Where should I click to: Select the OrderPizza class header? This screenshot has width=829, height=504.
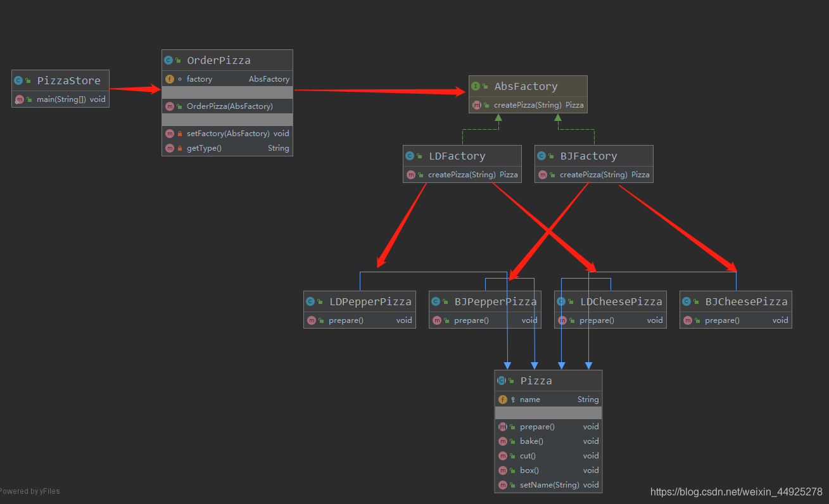(x=227, y=60)
